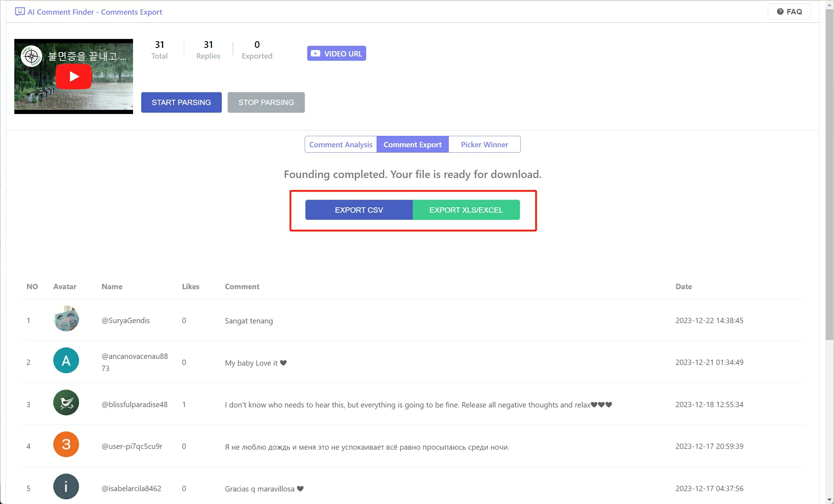This screenshot has width=834, height=504.
Task: Open the VIDEO URL link
Action: 337,53
